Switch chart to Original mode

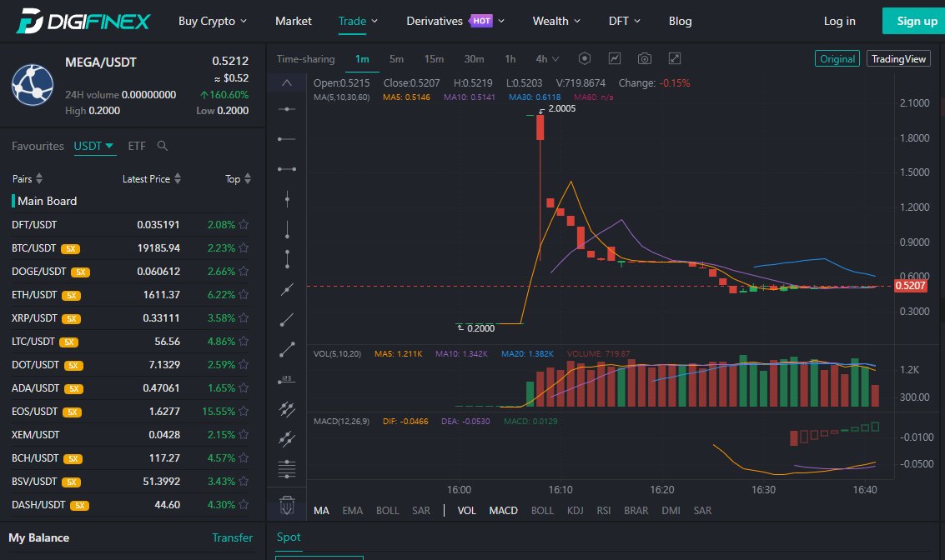coord(837,58)
